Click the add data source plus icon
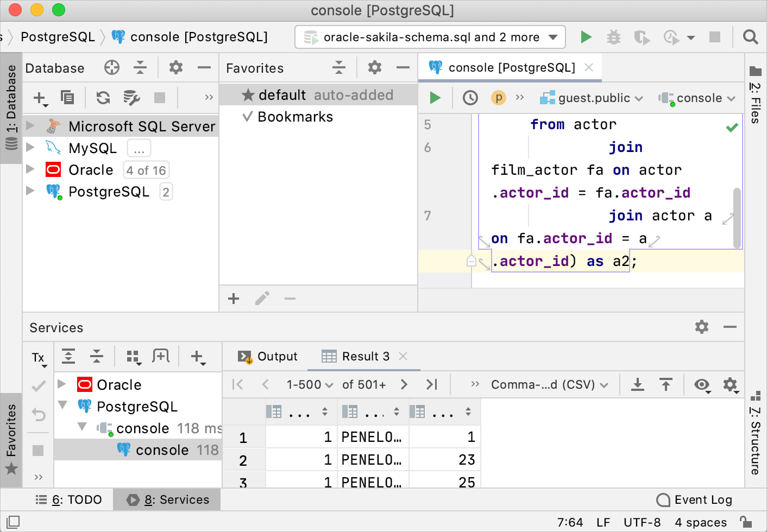Viewport: 767px width, 532px height. coord(40,98)
